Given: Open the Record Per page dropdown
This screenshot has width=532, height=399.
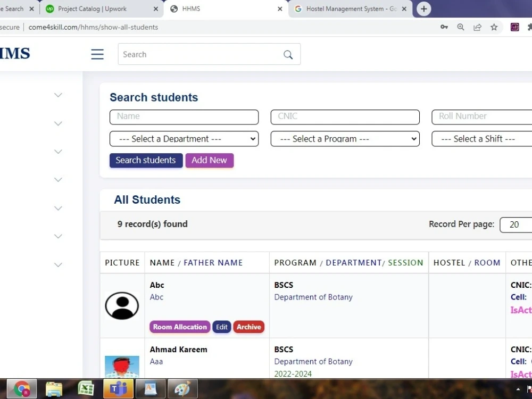Looking at the screenshot, I should coord(516,225).
